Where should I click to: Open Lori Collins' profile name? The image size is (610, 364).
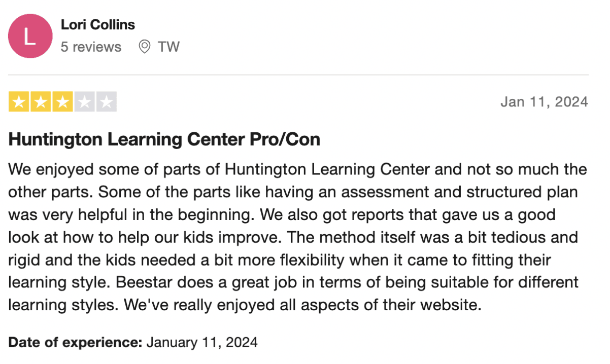97,24
